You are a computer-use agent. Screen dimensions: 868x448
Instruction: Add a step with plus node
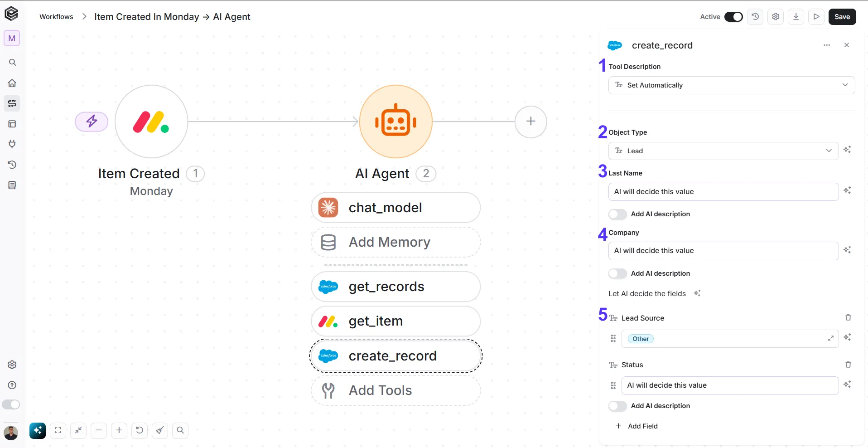[531, 122]
